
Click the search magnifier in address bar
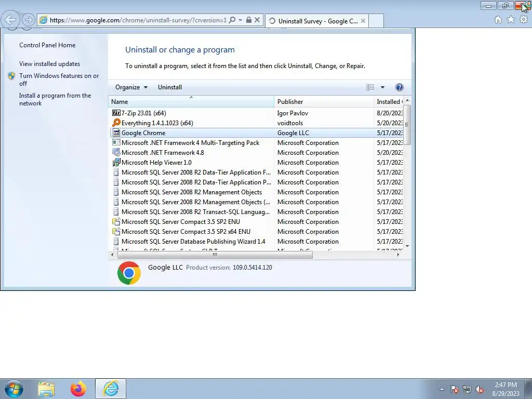pos(232,20)
